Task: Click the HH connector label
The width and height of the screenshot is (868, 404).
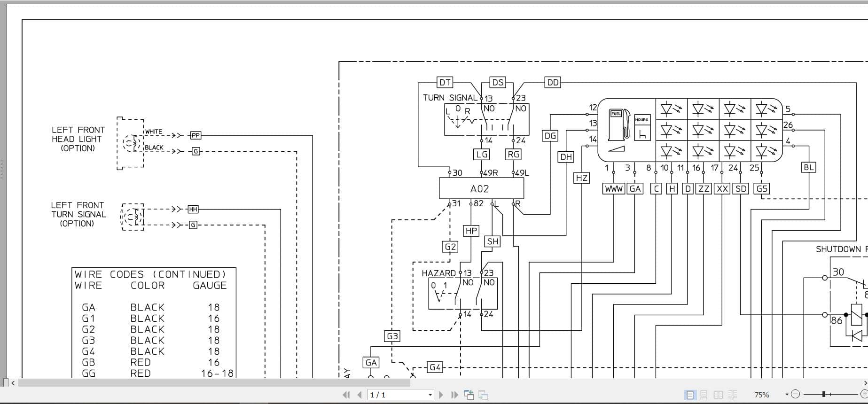Action: click(193, 210)
